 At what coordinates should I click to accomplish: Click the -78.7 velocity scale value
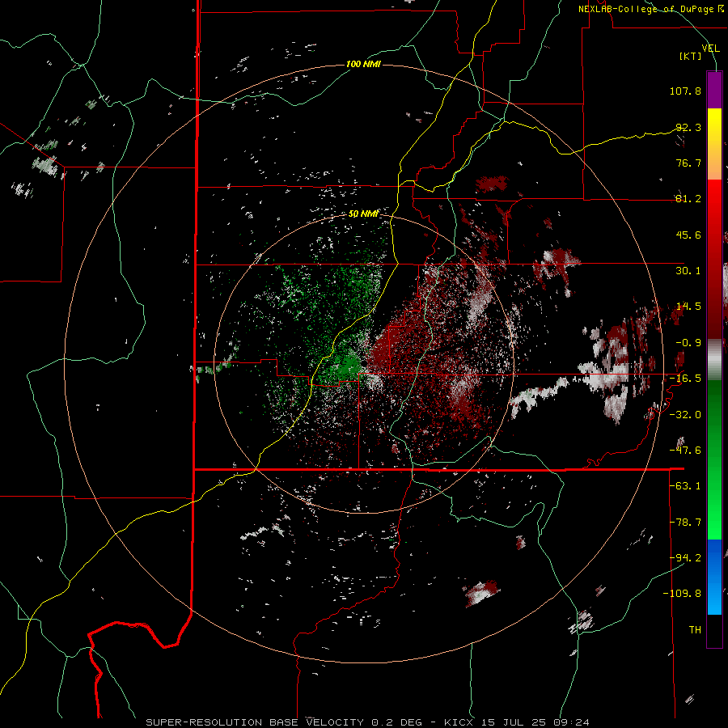(x=685, y=523)
